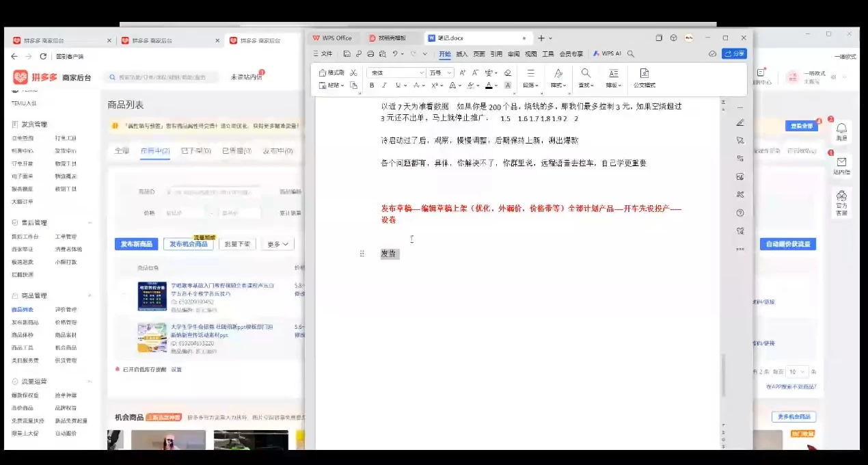Click the 发布新商品 button
Screen dimensions: 868x465
(136, 243)
